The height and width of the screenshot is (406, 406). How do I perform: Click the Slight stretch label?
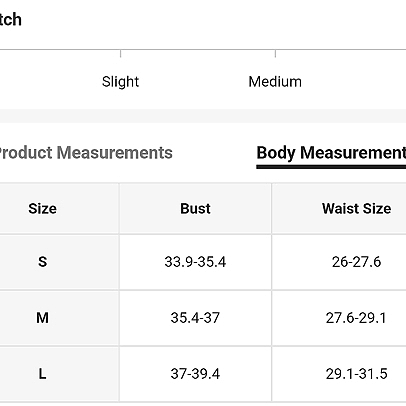point(120,82)
